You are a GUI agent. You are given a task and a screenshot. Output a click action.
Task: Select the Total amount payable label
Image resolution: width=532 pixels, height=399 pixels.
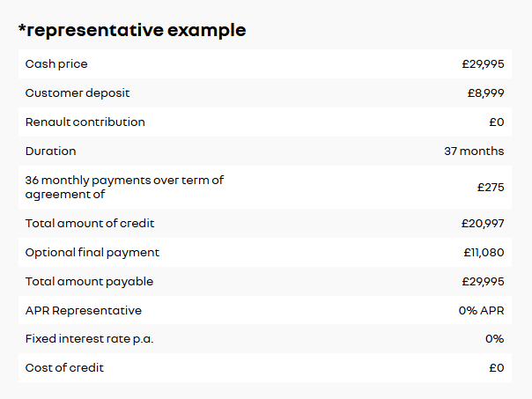[89, 282]
